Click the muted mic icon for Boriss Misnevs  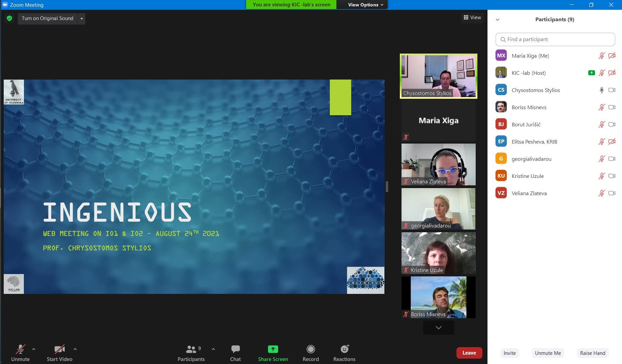tap(601, 107)
